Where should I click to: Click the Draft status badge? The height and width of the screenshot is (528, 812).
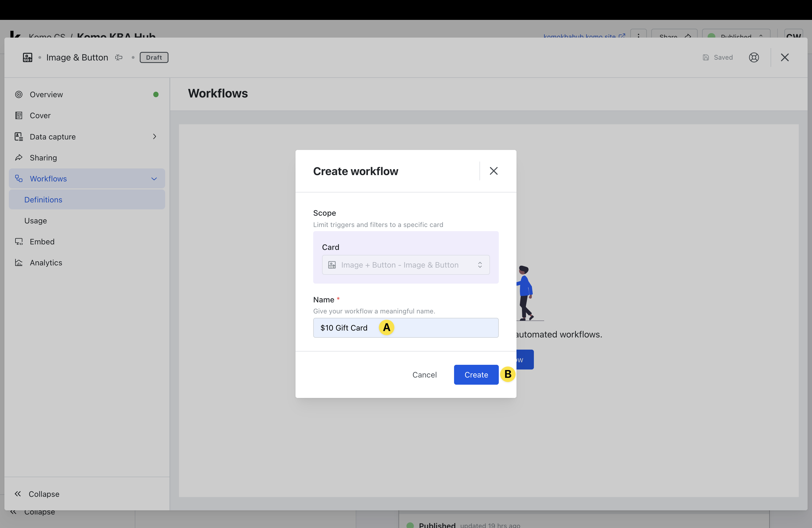pyautogui.click(x=154, y=57)
